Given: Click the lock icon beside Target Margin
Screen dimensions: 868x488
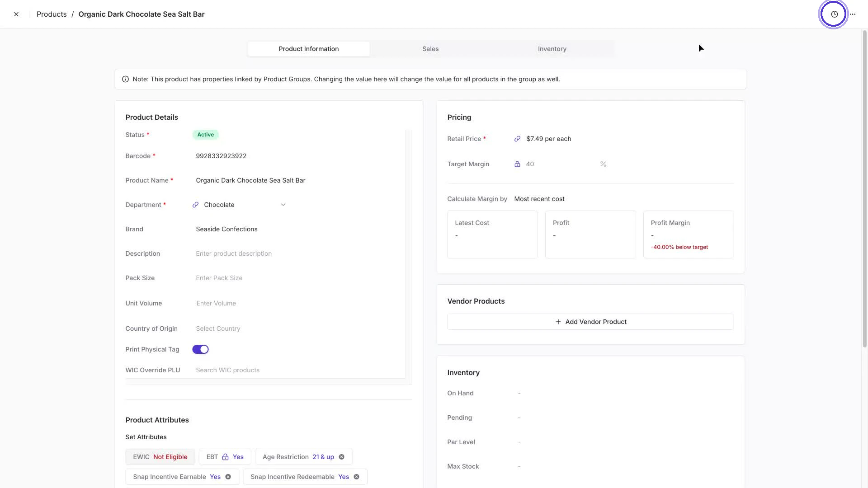Looking at the screenshot, I should [x=517, y=164].
